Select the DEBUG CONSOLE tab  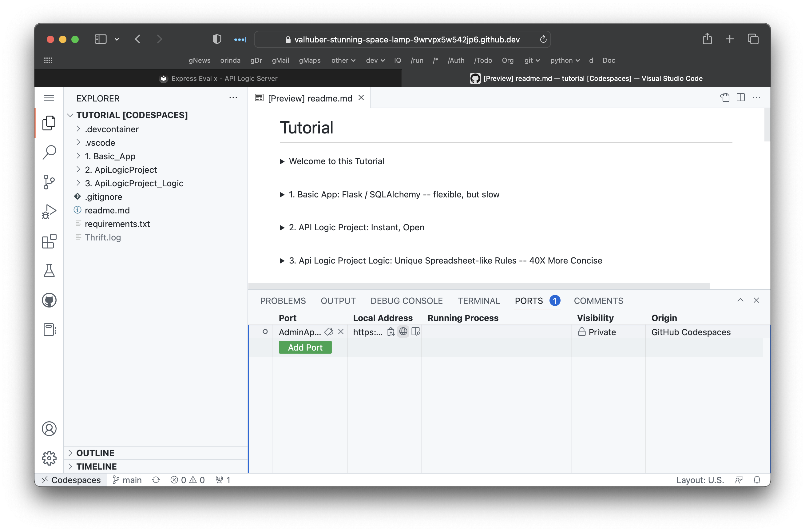tap(407, 300)
